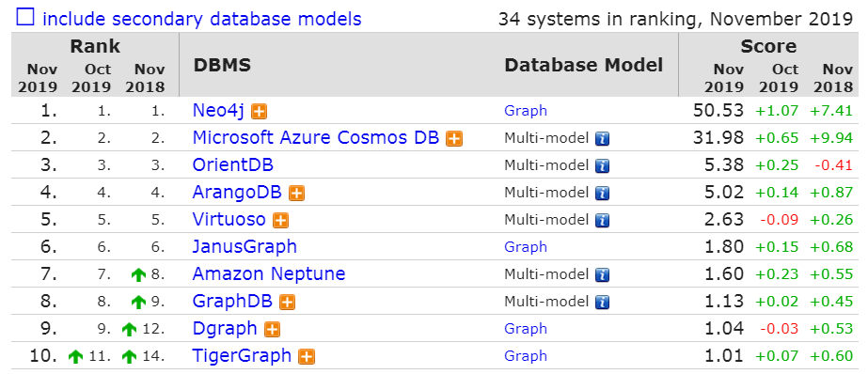This screenshot has height=374, width=868.
Task: Click the orange plus icon beside Neo4j
Action: pos(259,112)
